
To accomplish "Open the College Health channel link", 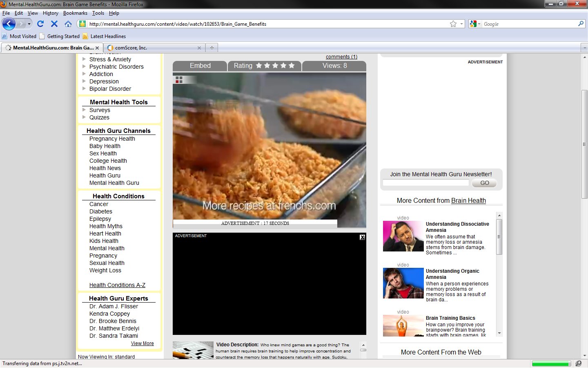I will [x=108, y=161].
